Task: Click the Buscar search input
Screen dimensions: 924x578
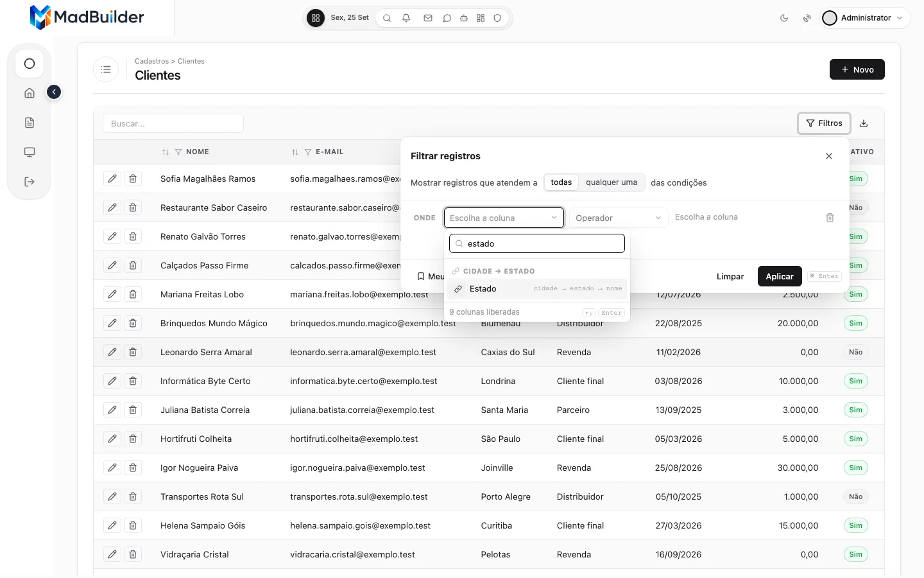Action: pyautogui.click(x=173, y=123)
